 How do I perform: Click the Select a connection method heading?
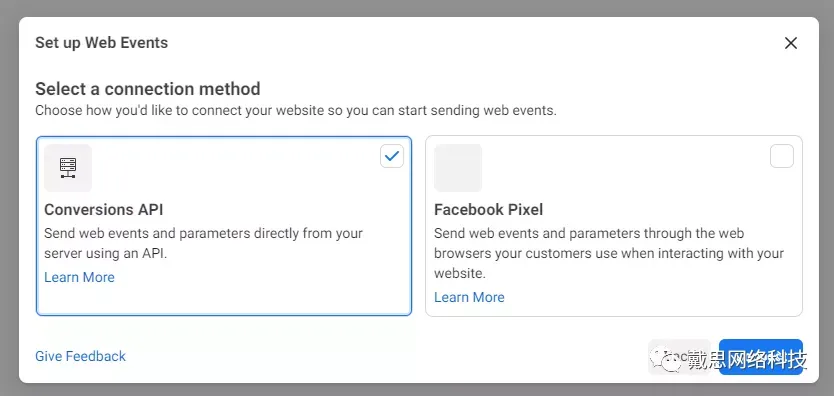click(148, 88)
